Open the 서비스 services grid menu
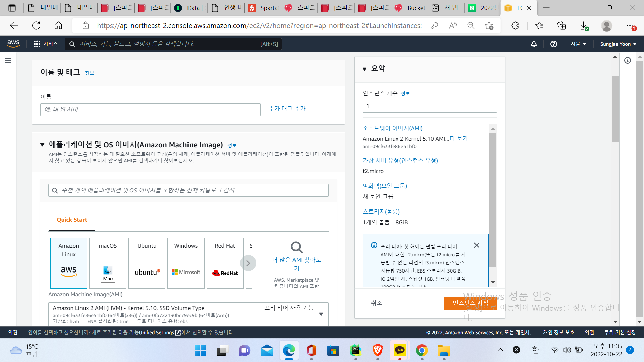Screen dimensions: 644x362 (46, 44)
